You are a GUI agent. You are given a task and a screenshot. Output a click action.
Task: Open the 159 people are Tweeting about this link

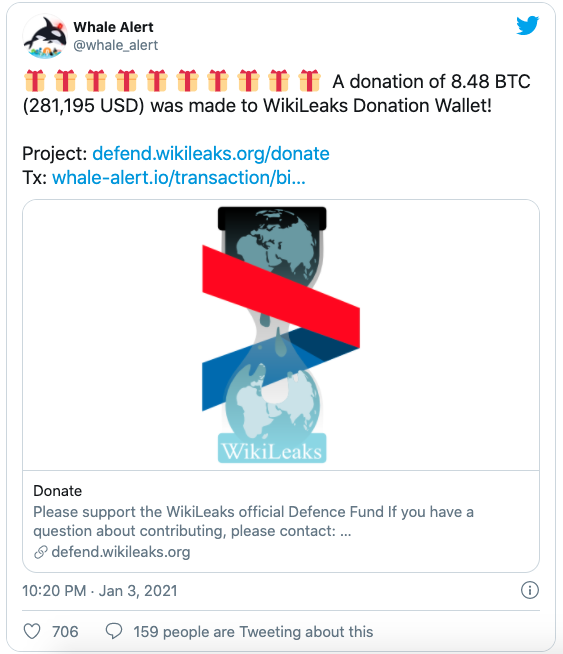point(253,632)
